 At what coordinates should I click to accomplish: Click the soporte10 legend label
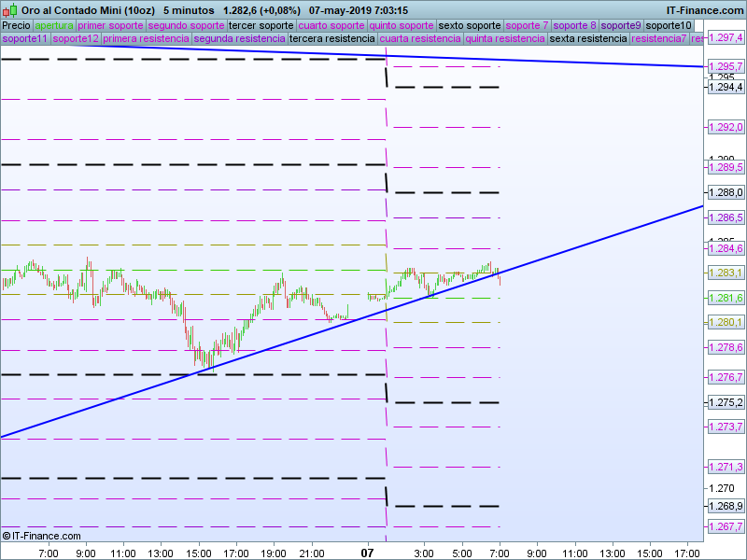click(x=669, y=26)
